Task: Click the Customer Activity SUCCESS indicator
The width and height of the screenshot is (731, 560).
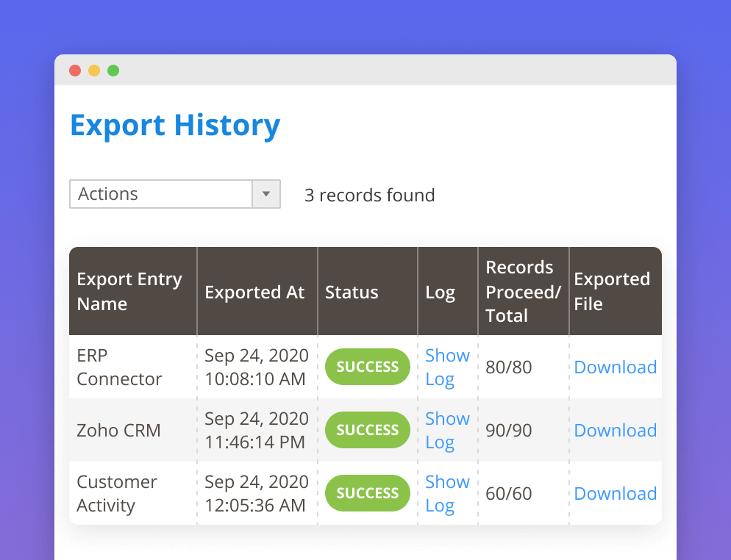Action: (x=367, y=493)
